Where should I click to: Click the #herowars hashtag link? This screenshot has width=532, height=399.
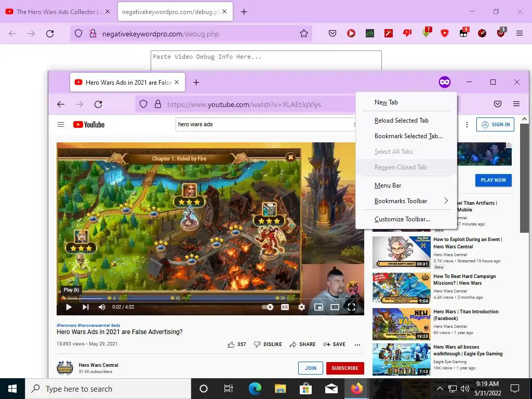click(66, 325)
